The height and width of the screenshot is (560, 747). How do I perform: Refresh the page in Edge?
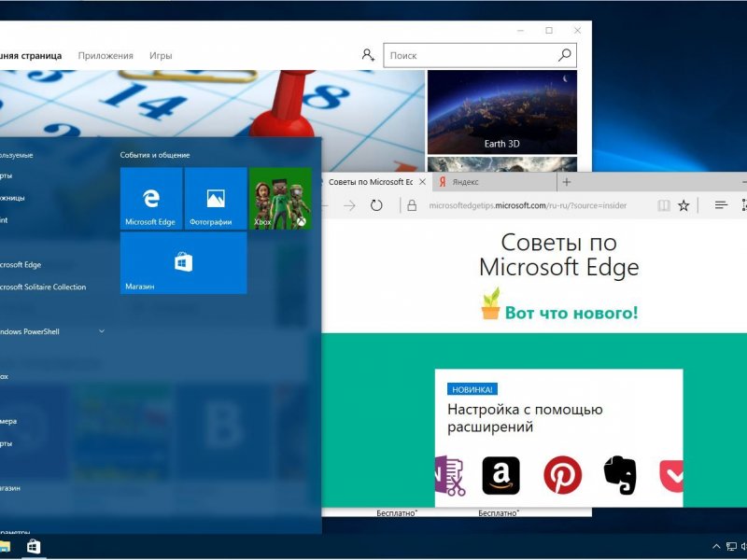(376, 205)
